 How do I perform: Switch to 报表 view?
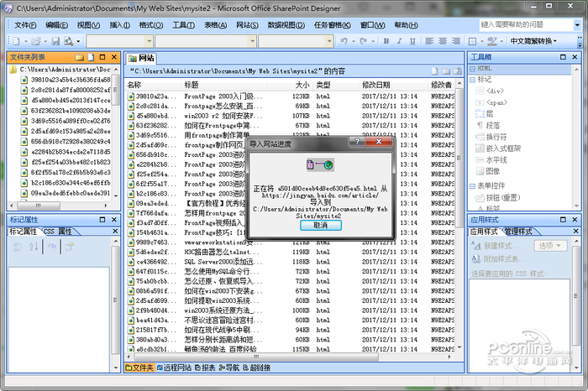(205, 368)
